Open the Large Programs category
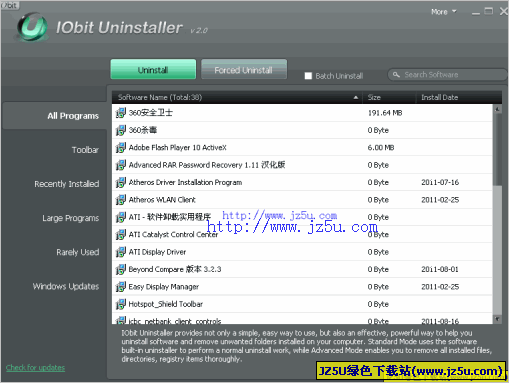Viewport: 509px width, 383px height. pos(71,218)
